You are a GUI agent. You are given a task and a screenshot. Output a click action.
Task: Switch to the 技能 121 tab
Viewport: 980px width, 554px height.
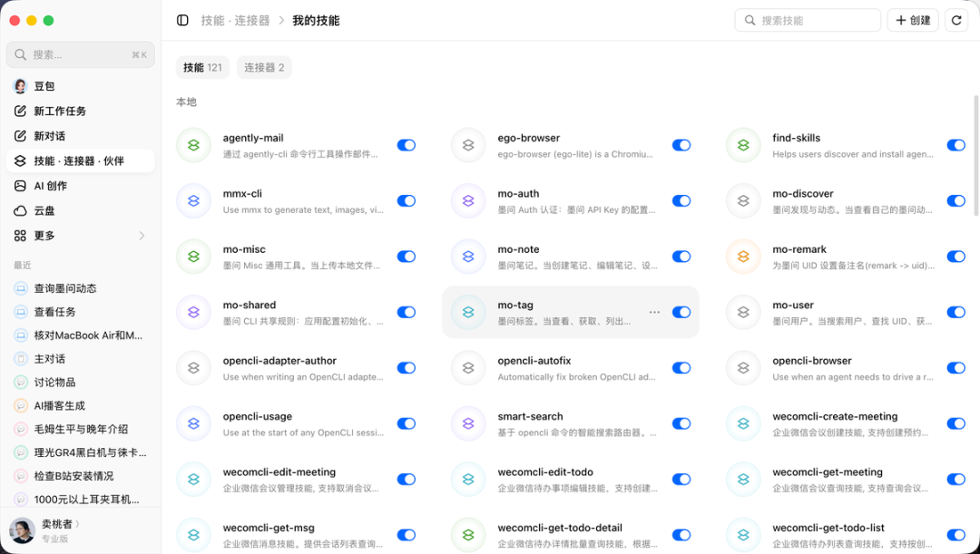click(x=202, y=67)
